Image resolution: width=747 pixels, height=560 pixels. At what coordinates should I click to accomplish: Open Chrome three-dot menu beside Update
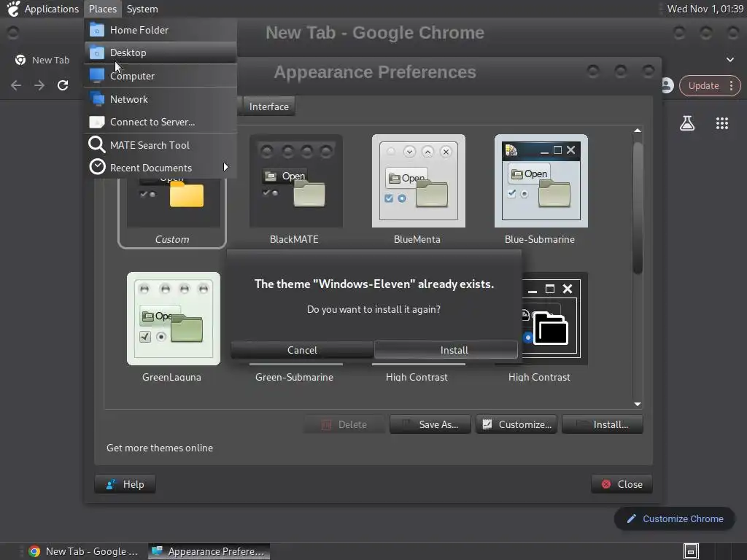click(731, 86)
